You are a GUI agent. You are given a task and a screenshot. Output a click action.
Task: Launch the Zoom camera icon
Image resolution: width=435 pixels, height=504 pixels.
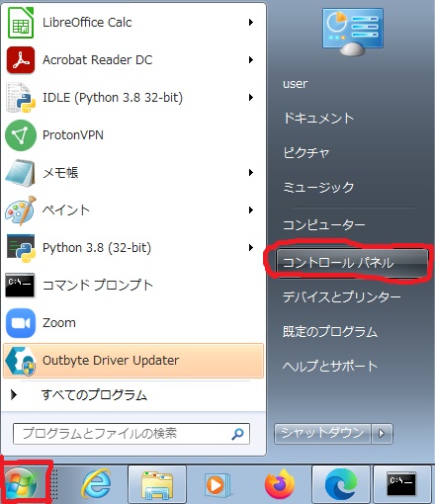click(21, 323)
